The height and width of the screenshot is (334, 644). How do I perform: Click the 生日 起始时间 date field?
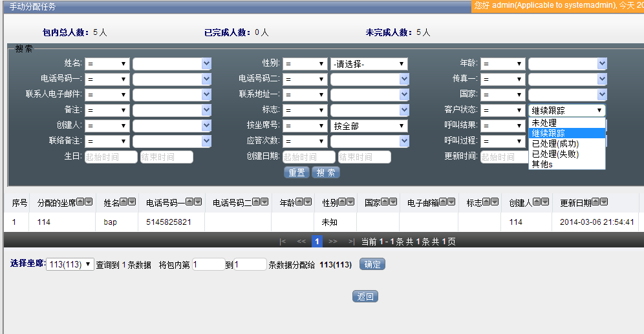click(111, 157)
